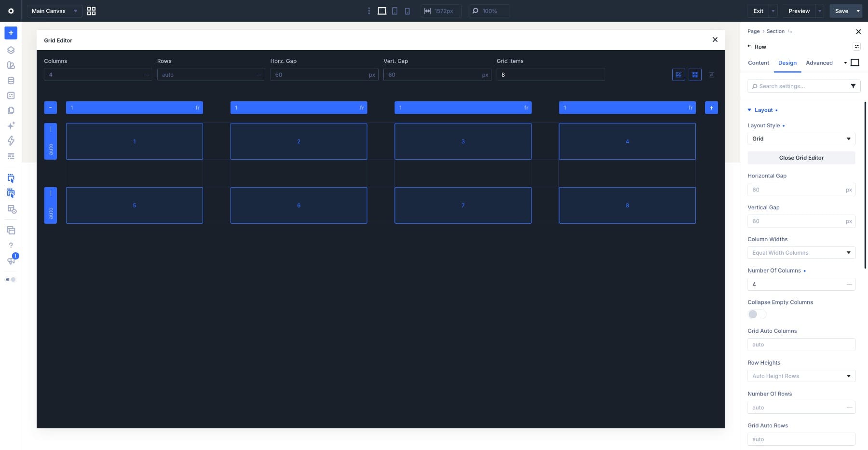This screenshot has width=868, height=450.
Task: Open the lightning bolt quick actions
Action: point(11,140)
